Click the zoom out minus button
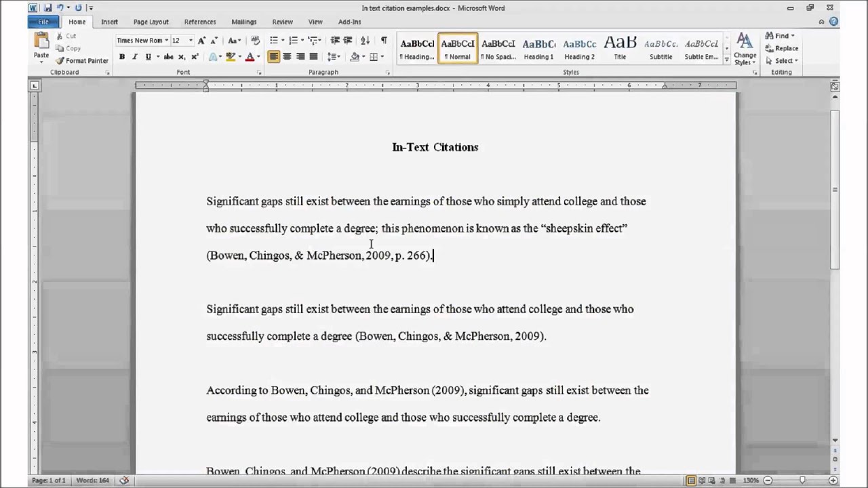The height and width of the screenshot is (488, 868). point(768,481)
